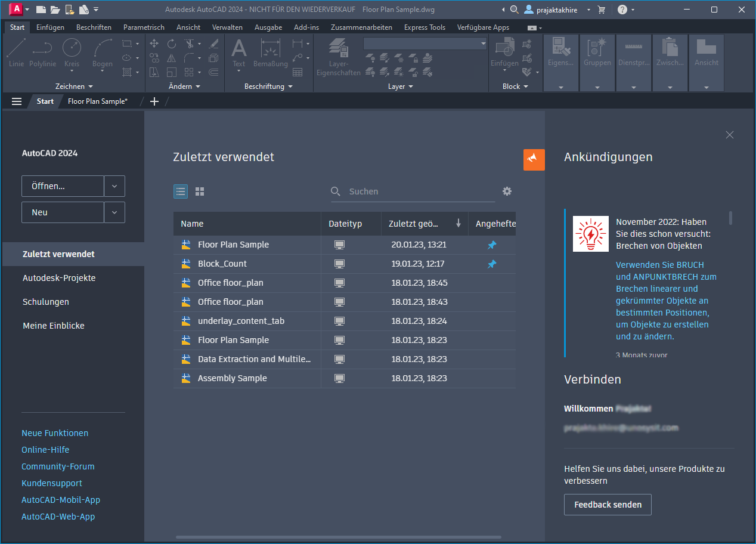This screenshot has height=544, width=756.
Task: Click the Text annotation tool
Action: click(238, 52)
